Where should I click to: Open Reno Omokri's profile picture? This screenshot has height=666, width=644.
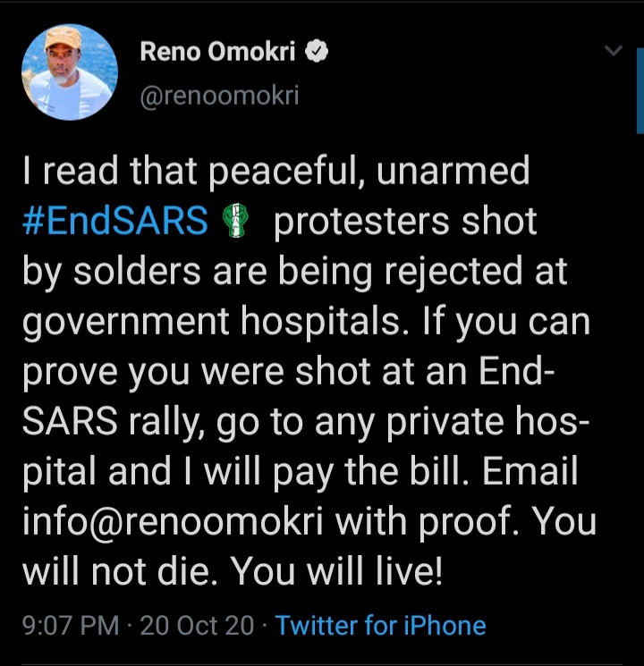[x=70, y=72]
